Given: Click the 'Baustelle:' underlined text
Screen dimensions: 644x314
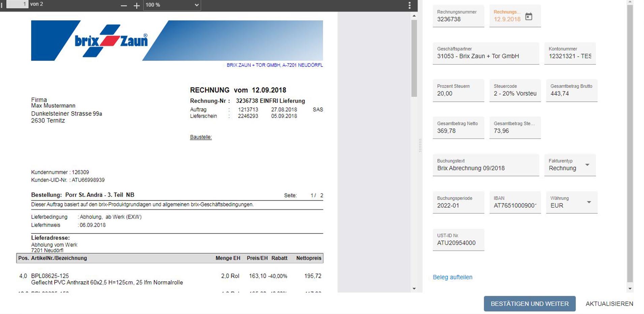Looking at the screenshot, I should coord(201,137).
